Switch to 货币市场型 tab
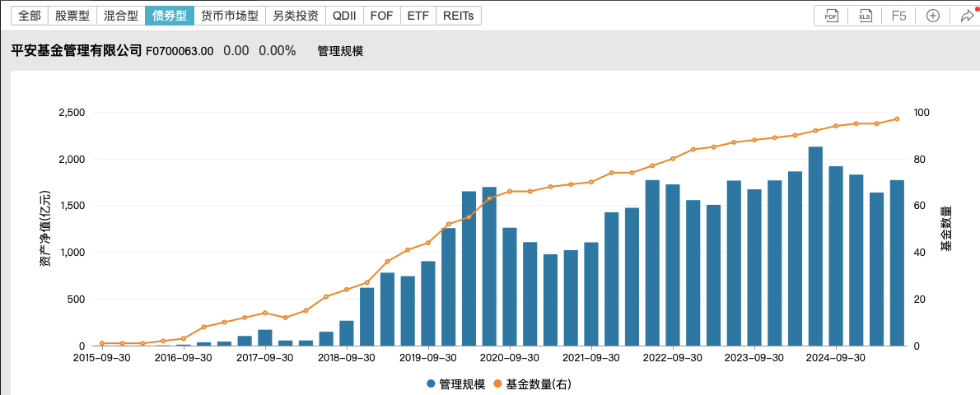The height and width of the screenshot is (395, 980). point(230,16)
